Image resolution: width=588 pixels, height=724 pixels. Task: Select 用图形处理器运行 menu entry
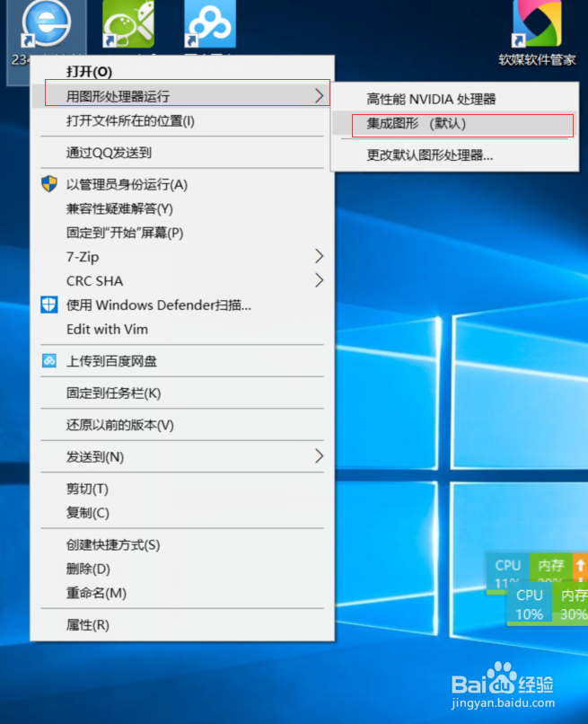(x=182, y=95)
